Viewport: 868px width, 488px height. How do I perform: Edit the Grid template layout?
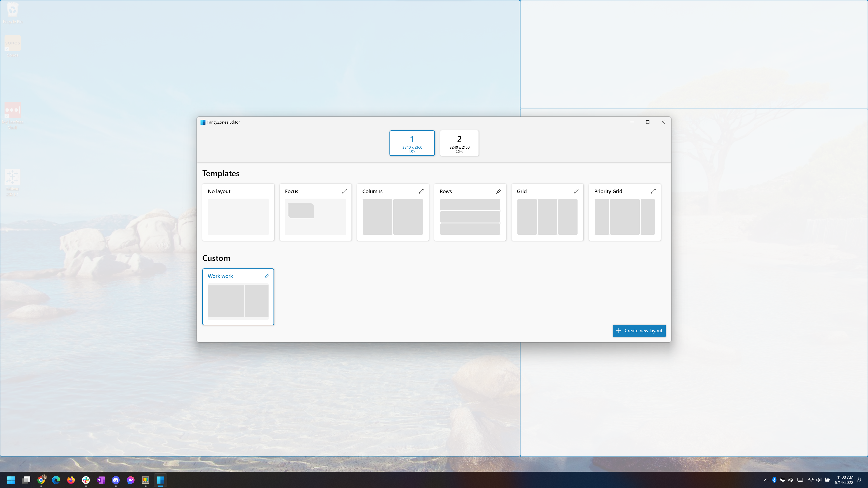[576, 191]
